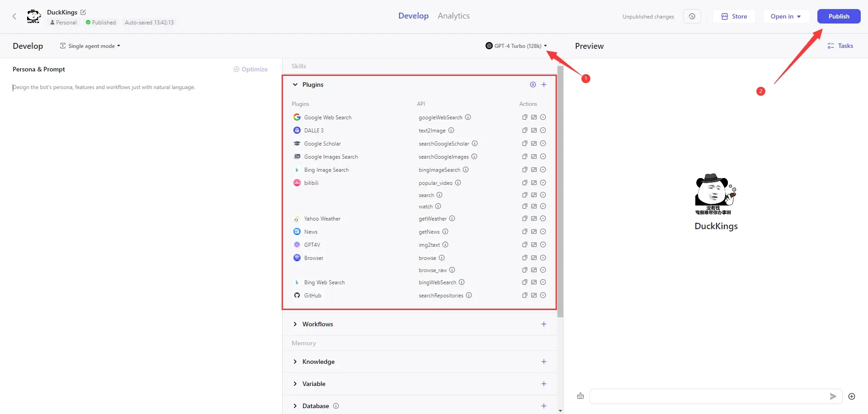Open the Bot Store

(x=734, y=16)
